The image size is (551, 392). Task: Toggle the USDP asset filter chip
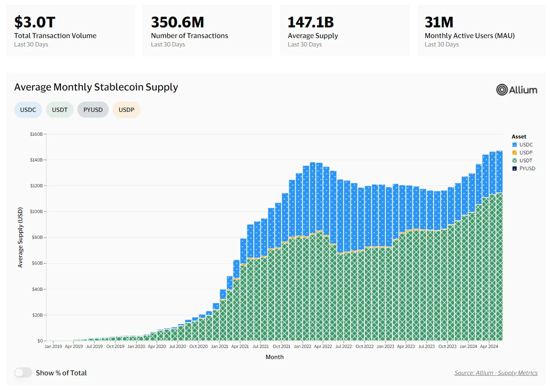[127, 110]
